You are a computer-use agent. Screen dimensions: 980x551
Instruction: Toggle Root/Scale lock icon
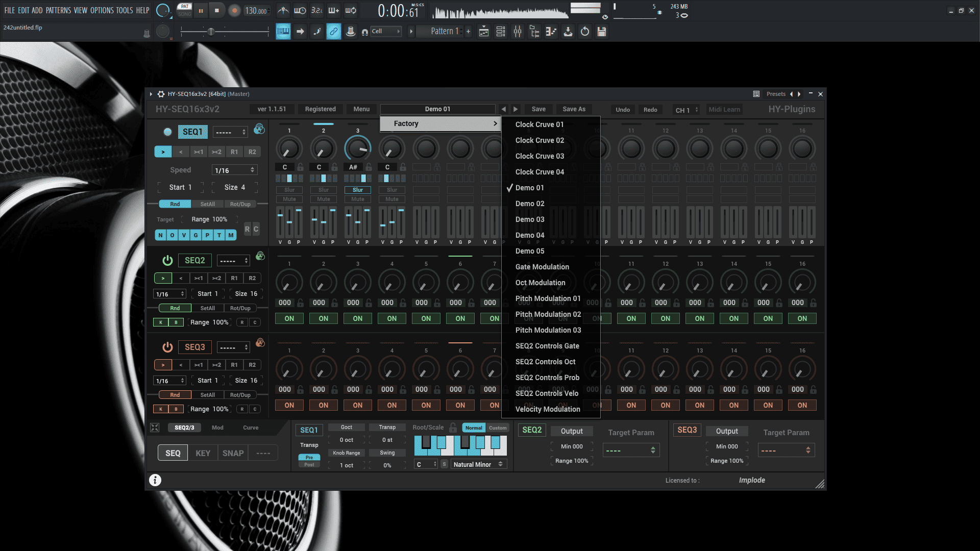453,428
